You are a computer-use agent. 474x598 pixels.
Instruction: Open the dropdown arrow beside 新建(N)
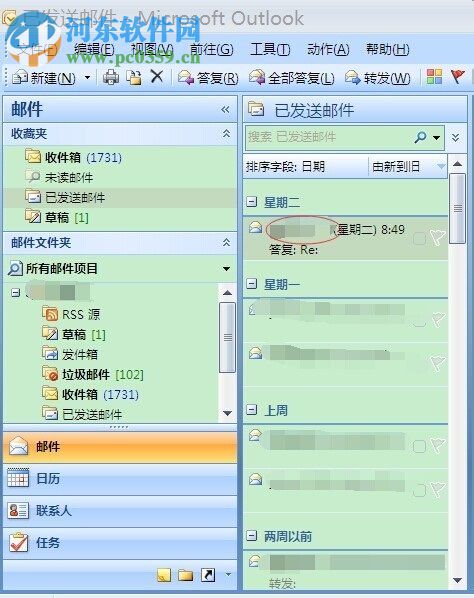(x=87, y=77)
